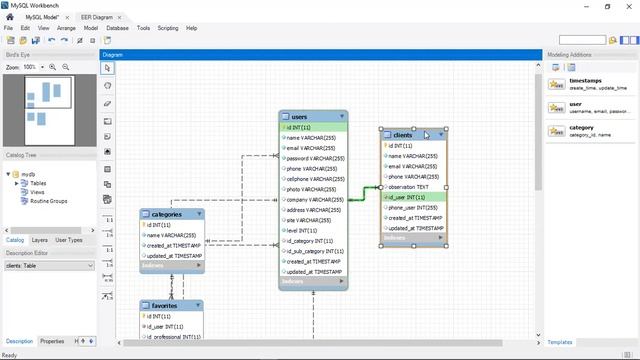
Task: Collapse the categories table with arrow
Action: click(199, 214)
